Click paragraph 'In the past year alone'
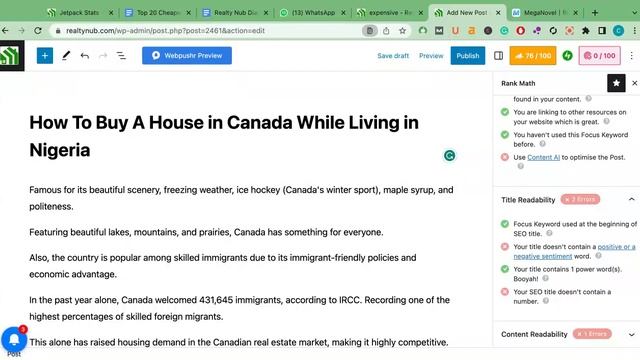 click(x=240, y=308)
